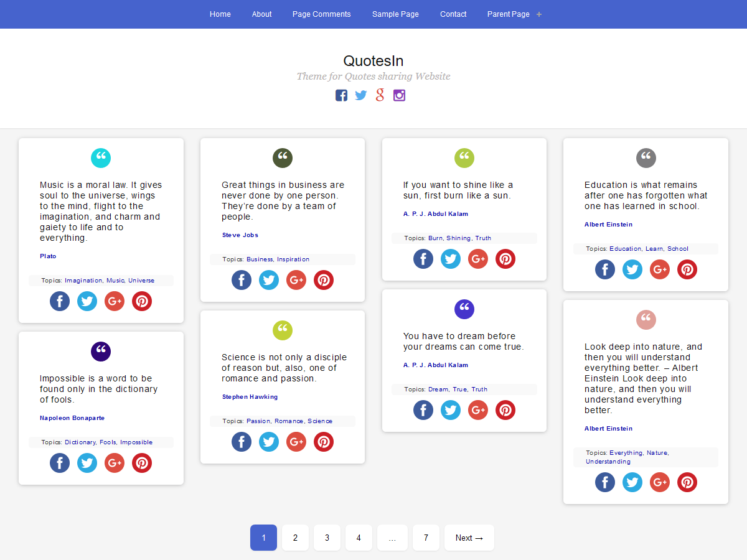The height and width of the screenshot is (560, 747).
Task: Share the Napoleon Bonaparte quote on Facebook
Action: click(x=60, y=463)
